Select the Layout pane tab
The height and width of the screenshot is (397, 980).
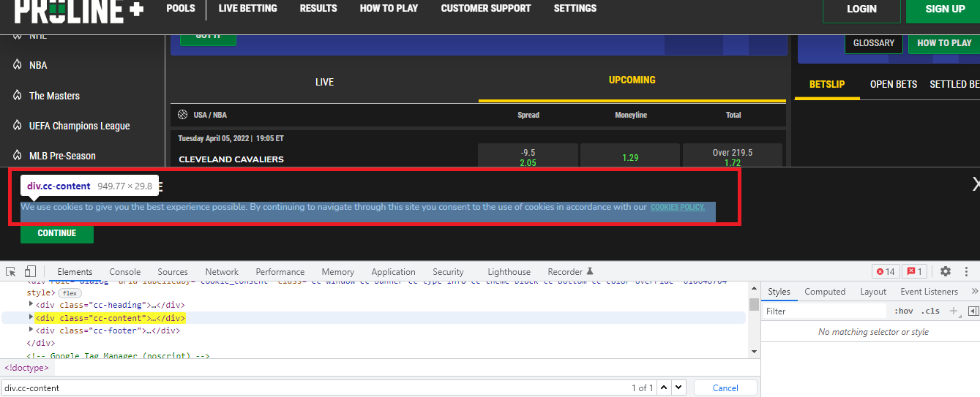pos(873,291)
